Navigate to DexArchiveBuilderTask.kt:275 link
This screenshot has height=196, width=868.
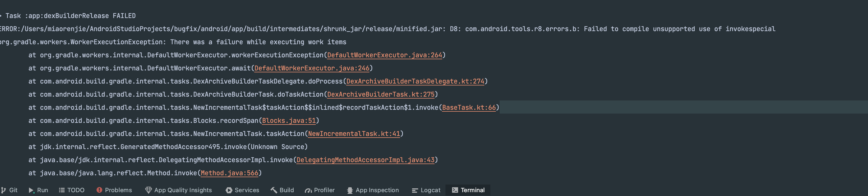point(381,94)
